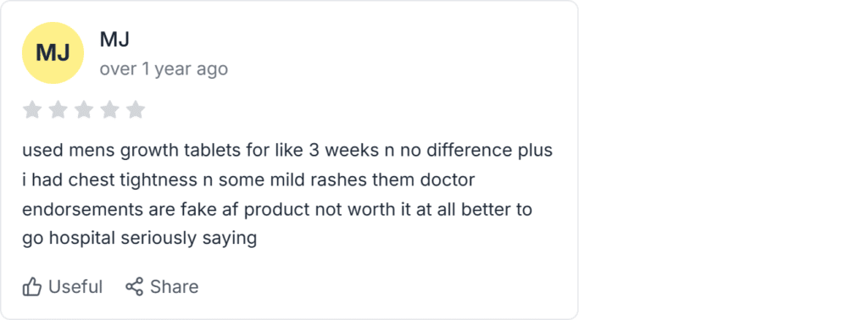The width and height of the screenshot is (868, 320).
Task: Click 'seriously saying' at the review end
Action: point(189,239)
